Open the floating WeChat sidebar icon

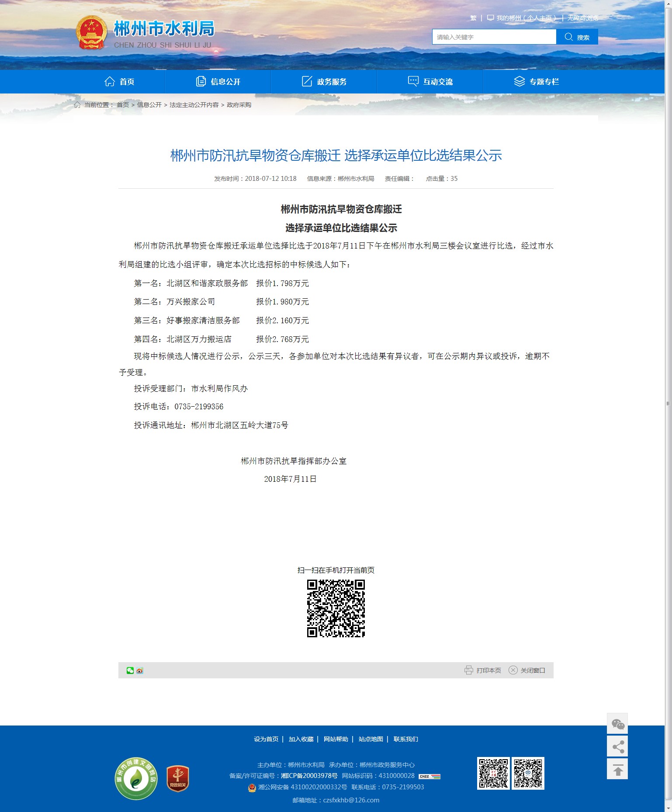(x=617, y=724)
